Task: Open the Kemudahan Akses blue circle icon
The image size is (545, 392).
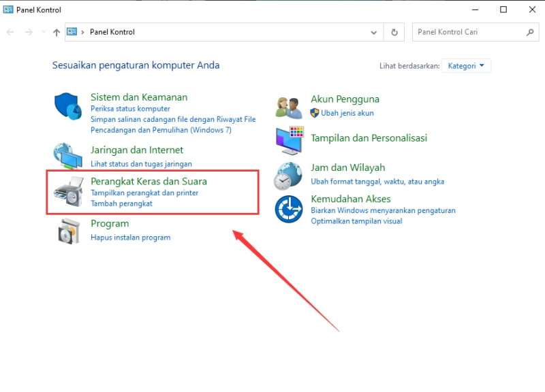Action: tap(288, 209)
